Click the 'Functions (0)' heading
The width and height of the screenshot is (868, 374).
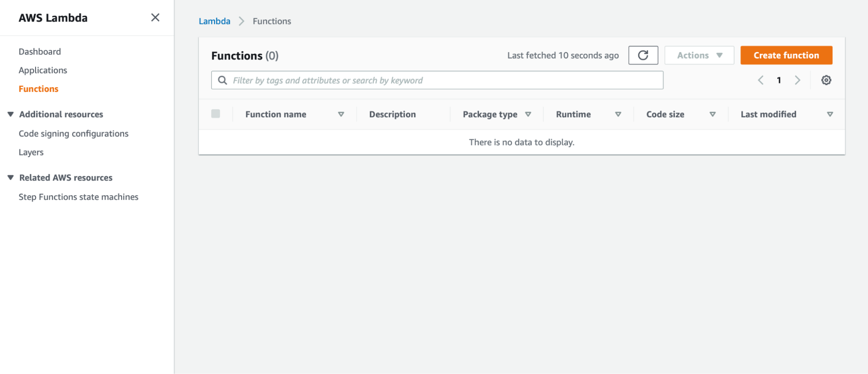click(245, 56)
